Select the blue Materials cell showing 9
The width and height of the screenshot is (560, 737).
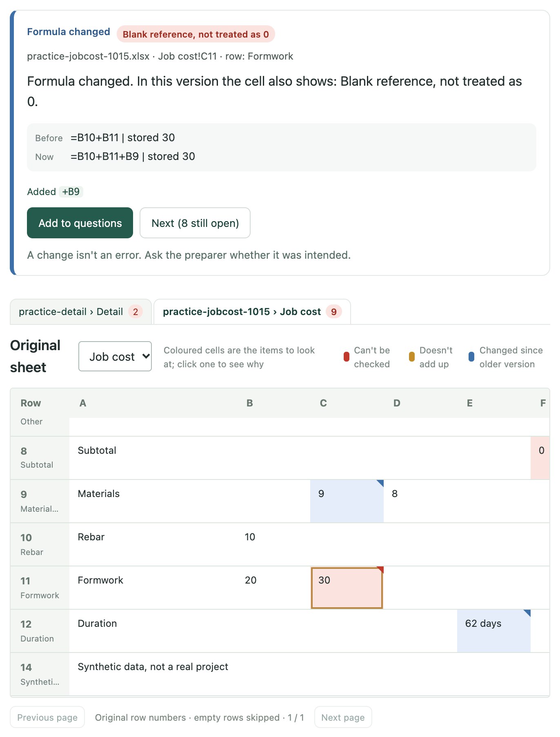(x=347, y=501)
